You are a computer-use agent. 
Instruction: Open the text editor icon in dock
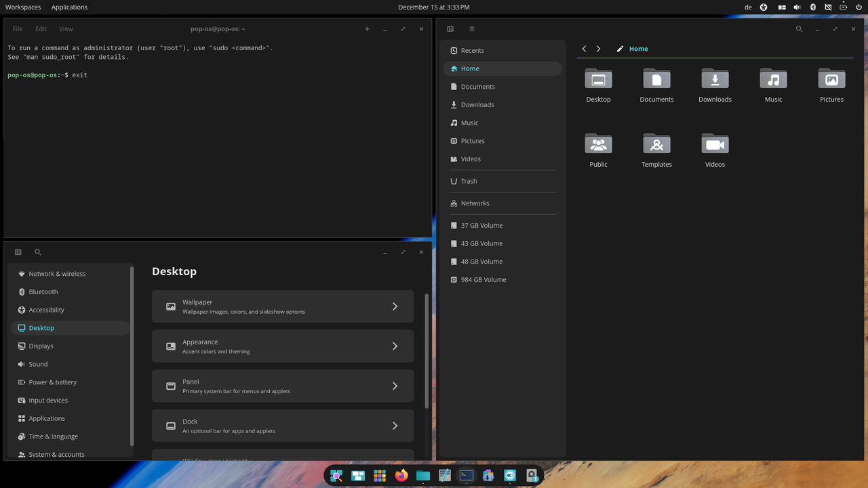[x=445, y=476]
